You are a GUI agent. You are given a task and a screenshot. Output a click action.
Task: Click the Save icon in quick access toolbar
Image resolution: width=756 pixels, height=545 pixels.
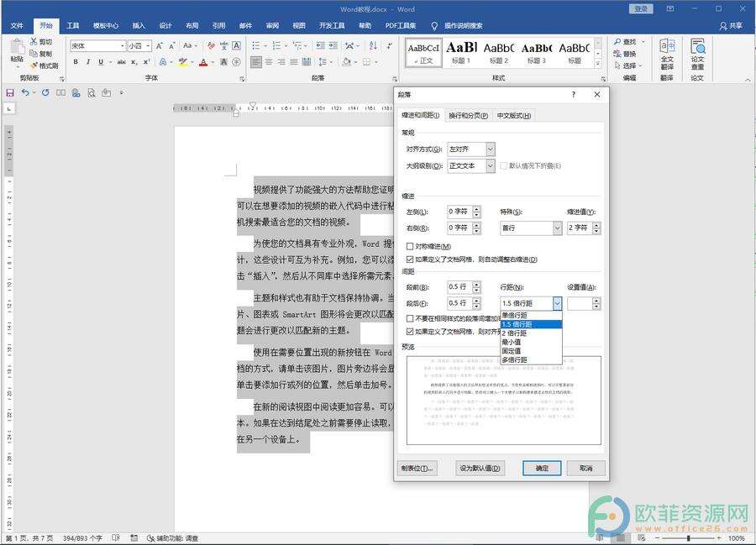pyautogui.click(x=9, y=92)
